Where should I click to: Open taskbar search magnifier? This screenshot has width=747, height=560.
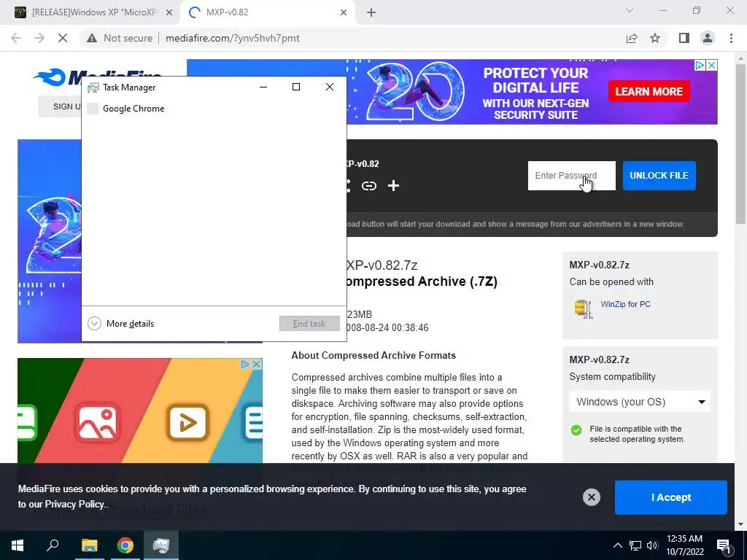tap(53, 545)
